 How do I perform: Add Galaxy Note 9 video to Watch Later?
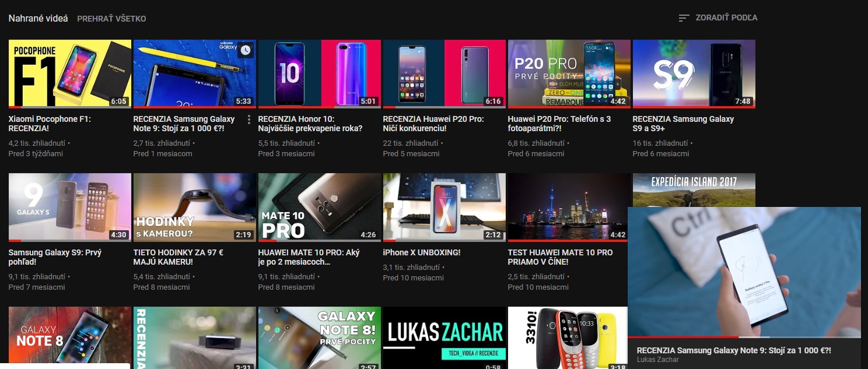(246, 50)
